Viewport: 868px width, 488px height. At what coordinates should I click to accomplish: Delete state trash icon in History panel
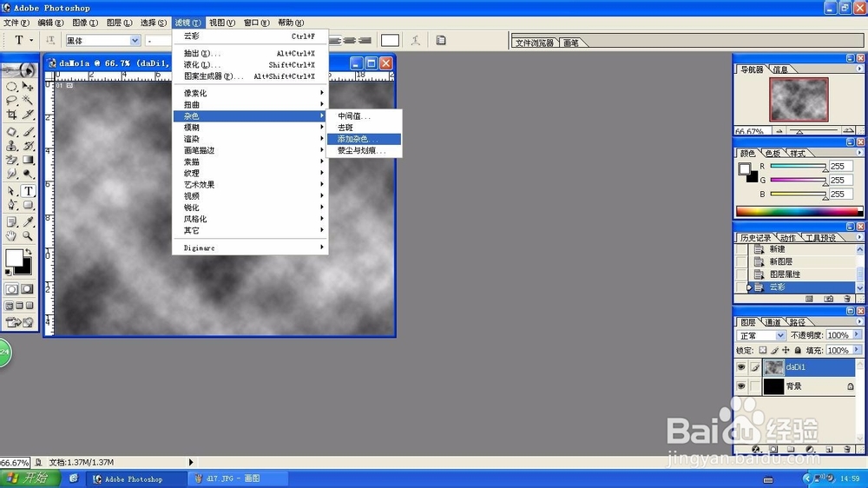847,299
